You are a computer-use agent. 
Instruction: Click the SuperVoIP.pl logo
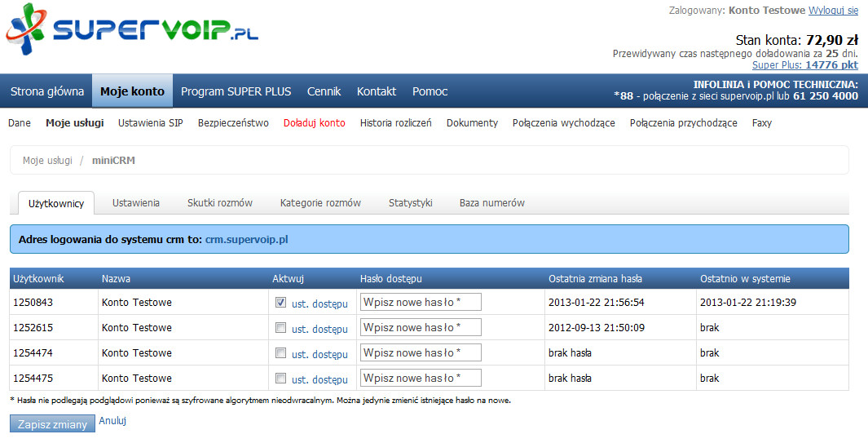[x=132, y=30]
